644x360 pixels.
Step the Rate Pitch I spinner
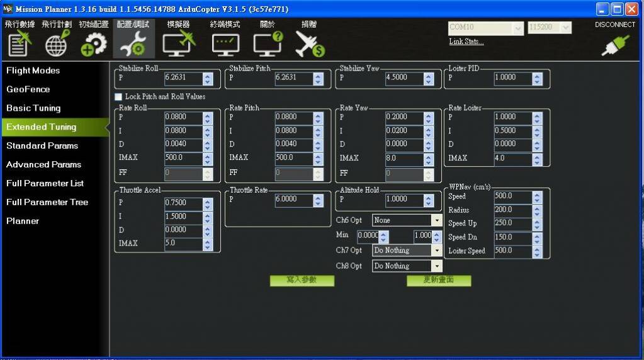click(x=318, y=132)
